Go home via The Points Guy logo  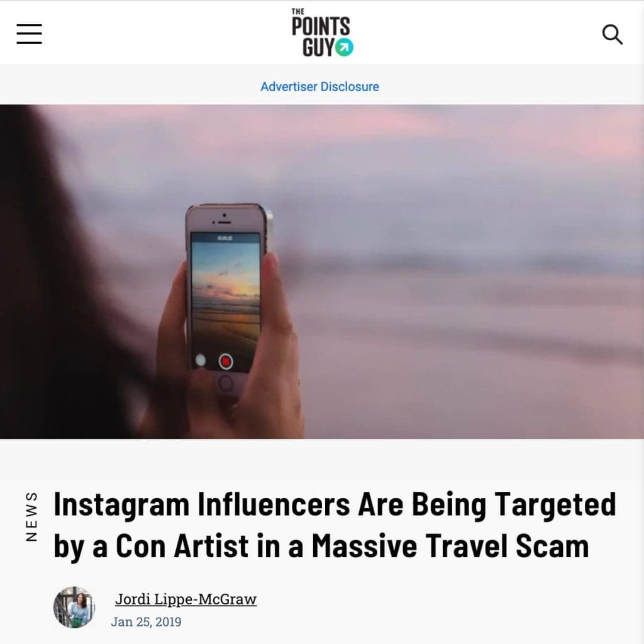click(322, 33)
